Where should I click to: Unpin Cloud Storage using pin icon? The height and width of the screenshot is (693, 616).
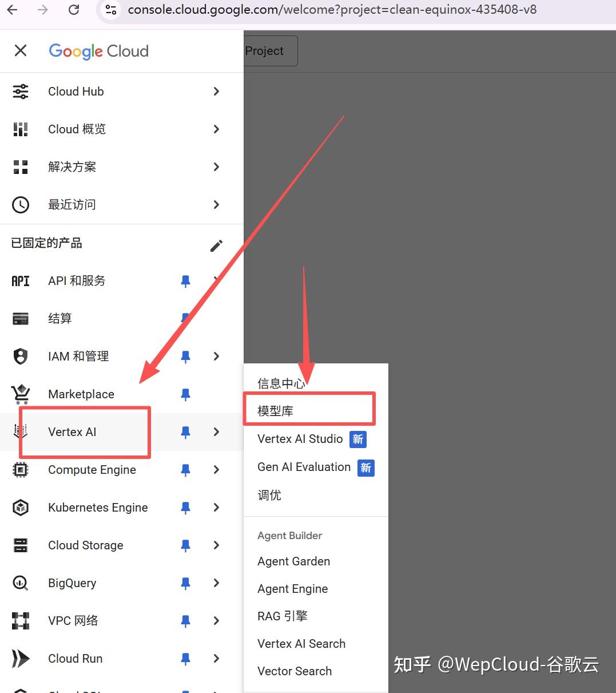tap(185, 545)
